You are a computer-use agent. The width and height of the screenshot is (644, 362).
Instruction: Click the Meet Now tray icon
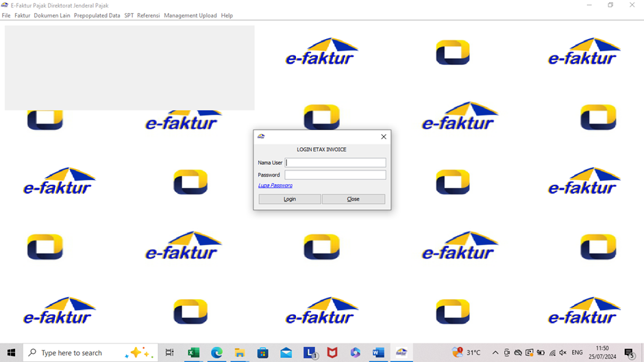(507, 352)
